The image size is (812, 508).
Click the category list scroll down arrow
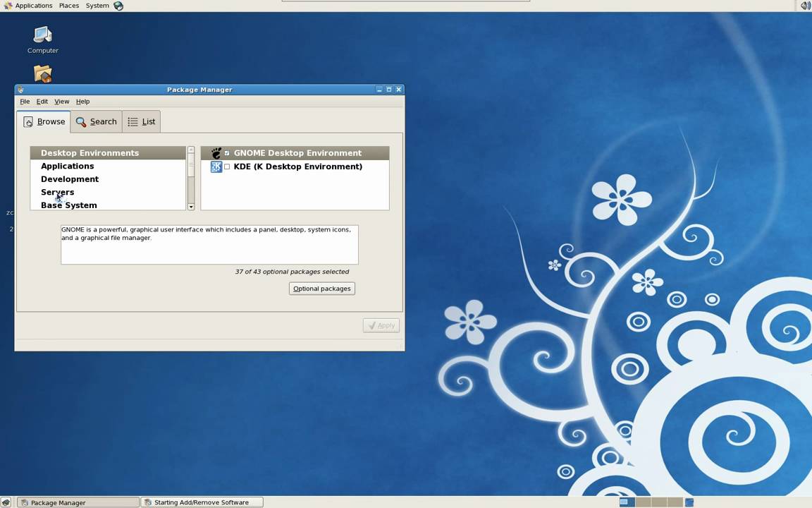point(191,206)
